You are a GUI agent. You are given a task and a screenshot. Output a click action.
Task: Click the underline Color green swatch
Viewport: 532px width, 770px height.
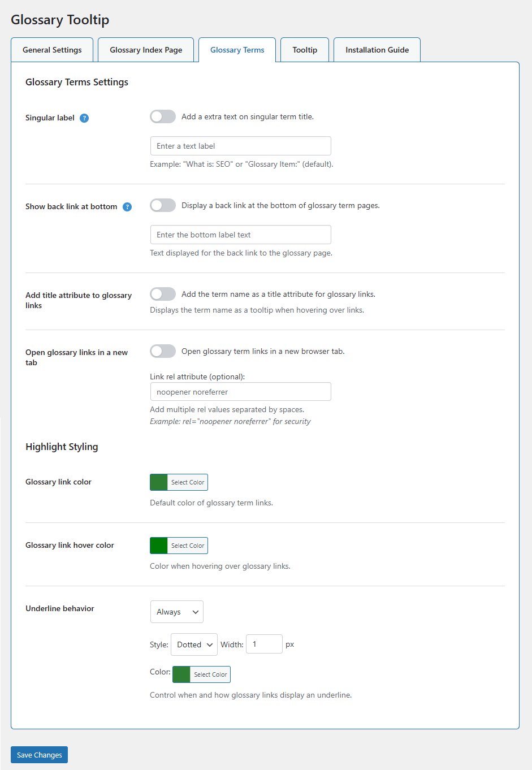click(181, 674)
